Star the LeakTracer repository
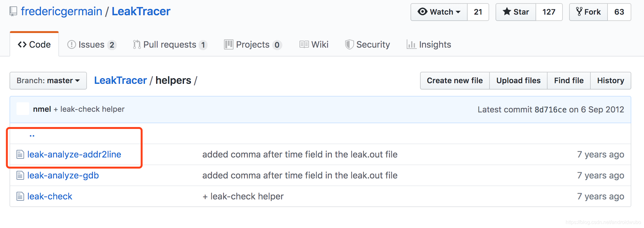Screen dimensions: 644x228 (x=516, y=12)
